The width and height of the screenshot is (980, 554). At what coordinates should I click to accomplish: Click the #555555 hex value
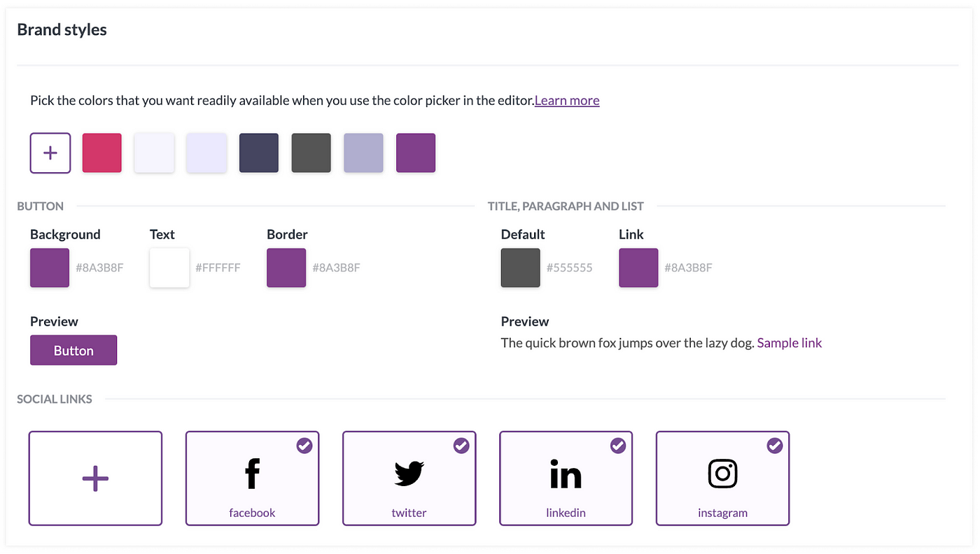(570, 267)
